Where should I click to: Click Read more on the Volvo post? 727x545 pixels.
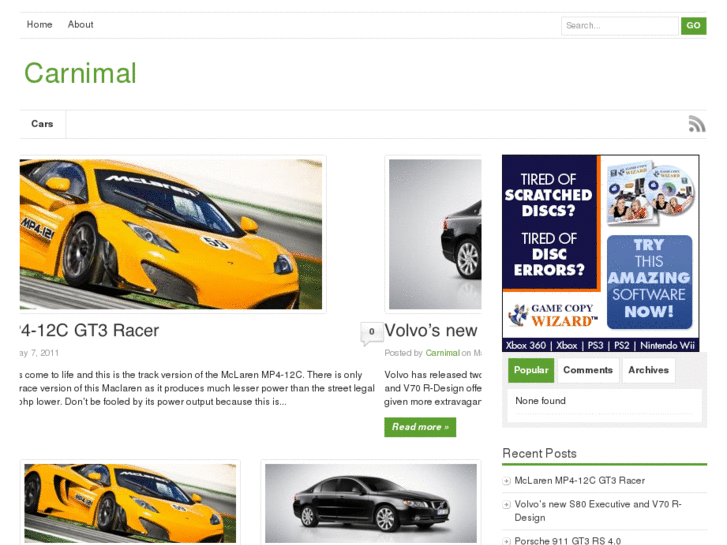(x=420, y=427)
